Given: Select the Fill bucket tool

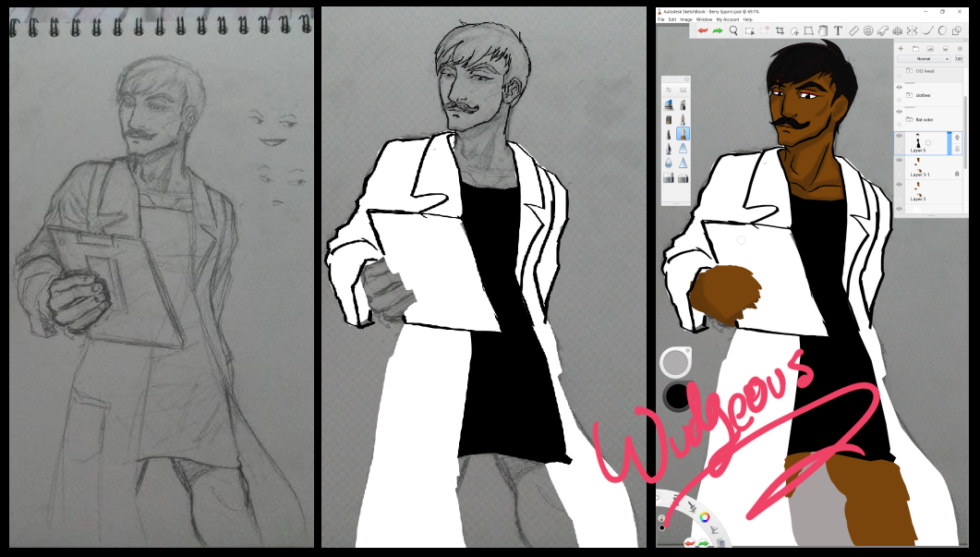Looking at the screenshot, I should click(x=823, y=30).
